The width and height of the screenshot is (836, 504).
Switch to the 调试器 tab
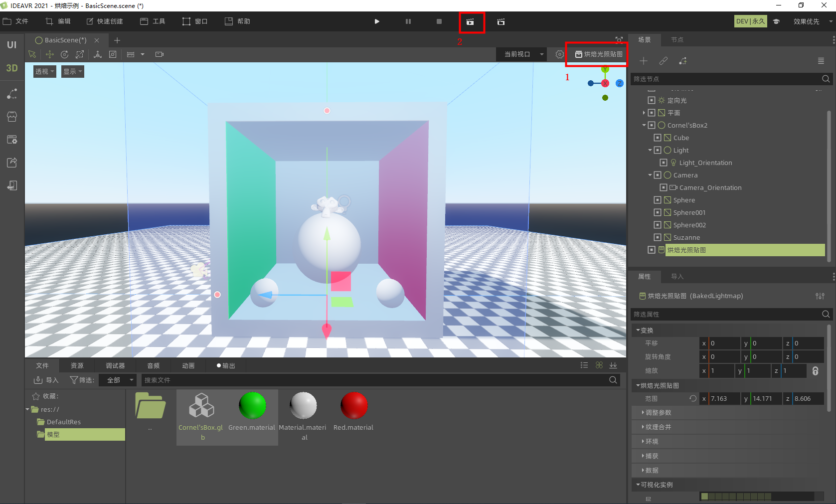[115, 365]
